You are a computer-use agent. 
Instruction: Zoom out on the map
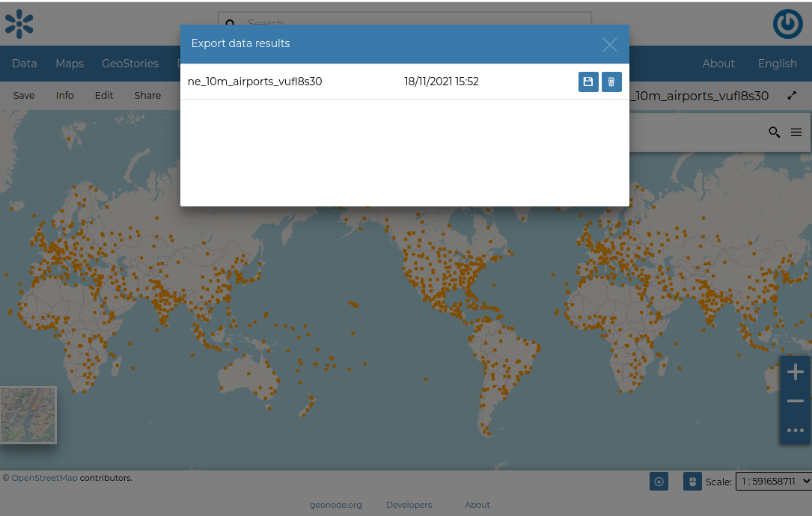(795, 402)
